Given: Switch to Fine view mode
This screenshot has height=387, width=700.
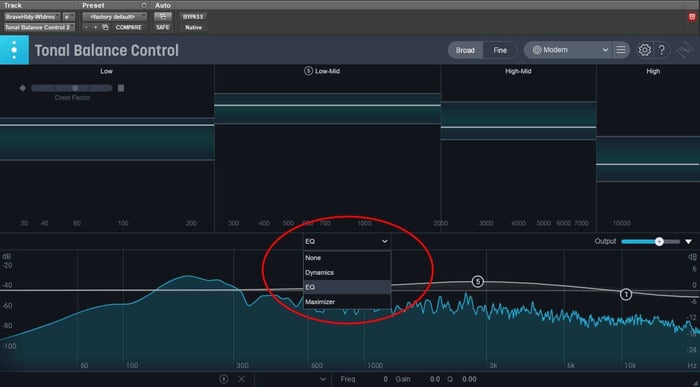Looking at the screenshot, I should pyautogui.click(x=500, y=50).
